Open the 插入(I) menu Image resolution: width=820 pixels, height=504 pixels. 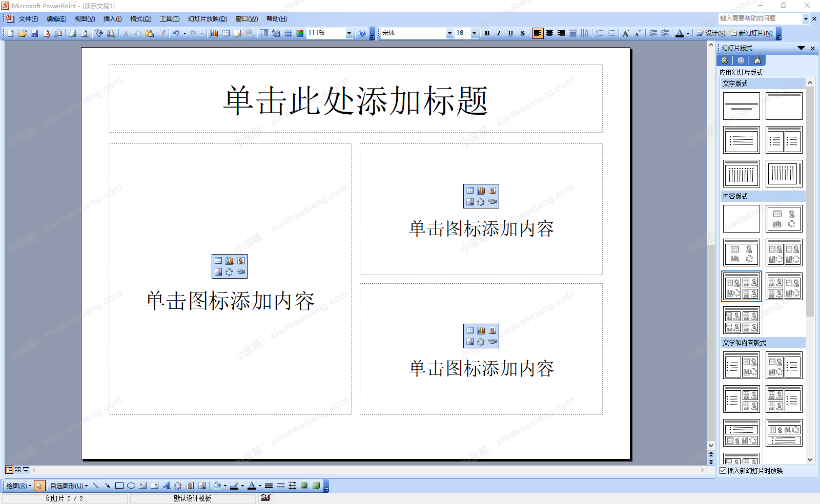click(112, 19)
